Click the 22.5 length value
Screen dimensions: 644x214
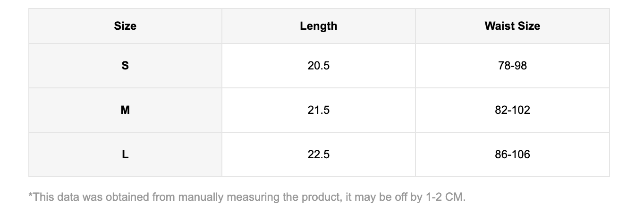pos(319,154)
